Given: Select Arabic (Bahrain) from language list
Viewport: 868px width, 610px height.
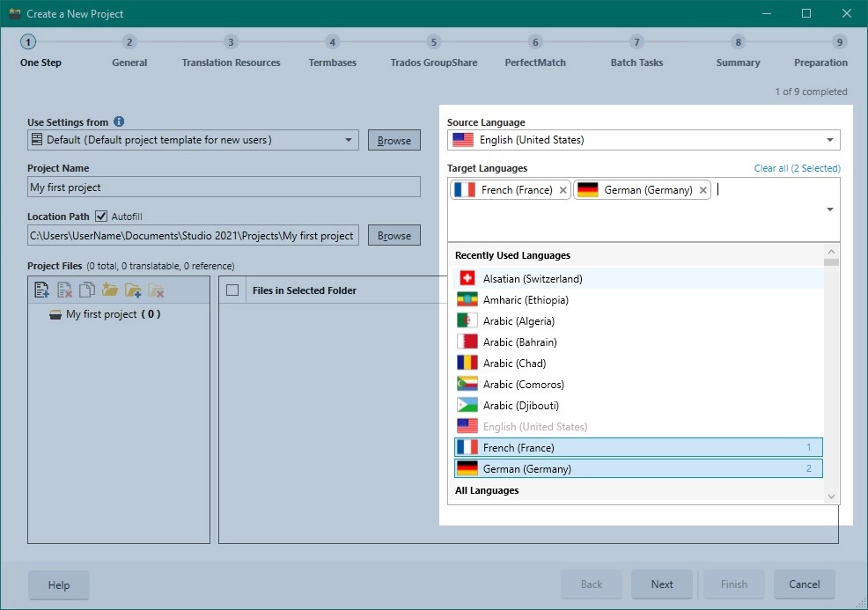Looking at the screenshot, I should (519, 342).
